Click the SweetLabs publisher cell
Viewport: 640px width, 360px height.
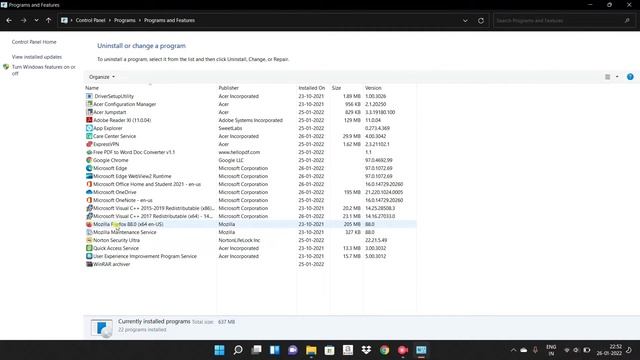[x=230, y=128]
